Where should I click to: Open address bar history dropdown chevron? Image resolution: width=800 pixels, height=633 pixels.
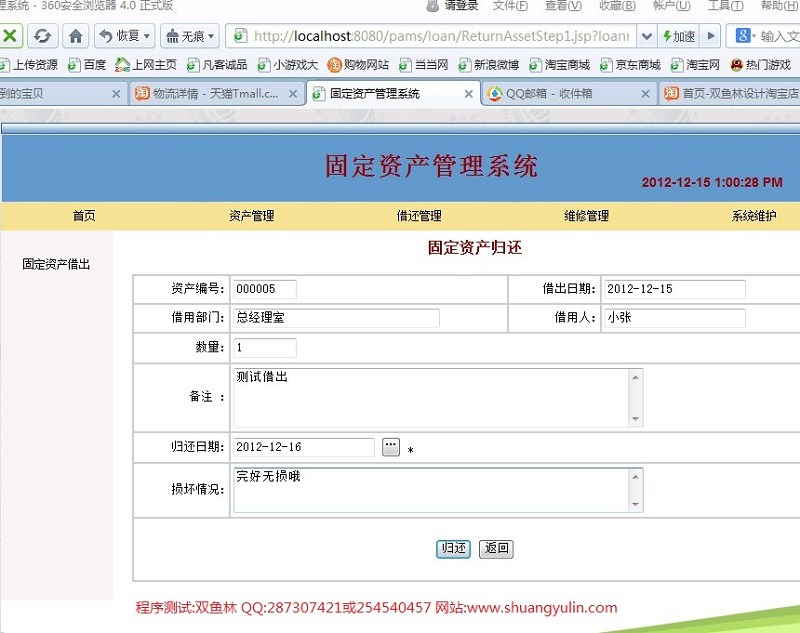(x=647, y=36)
